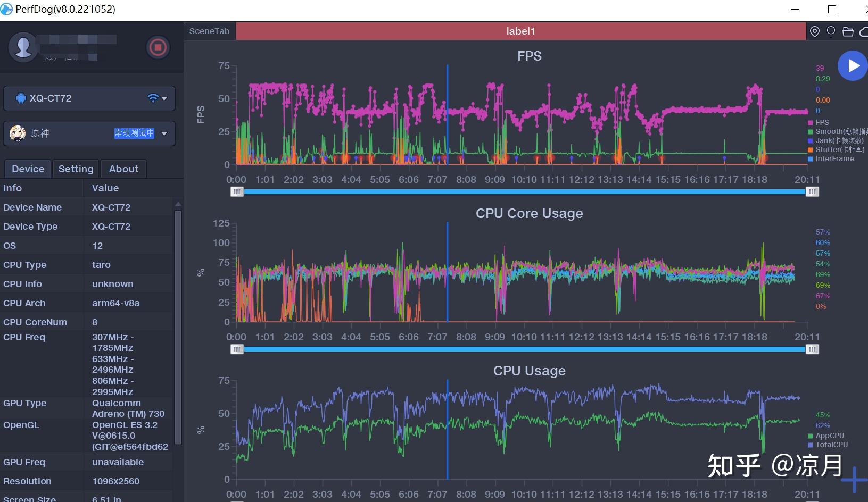Click the label1 scene bar
Viewport: 868px width, 502px height.
(521, 31)
